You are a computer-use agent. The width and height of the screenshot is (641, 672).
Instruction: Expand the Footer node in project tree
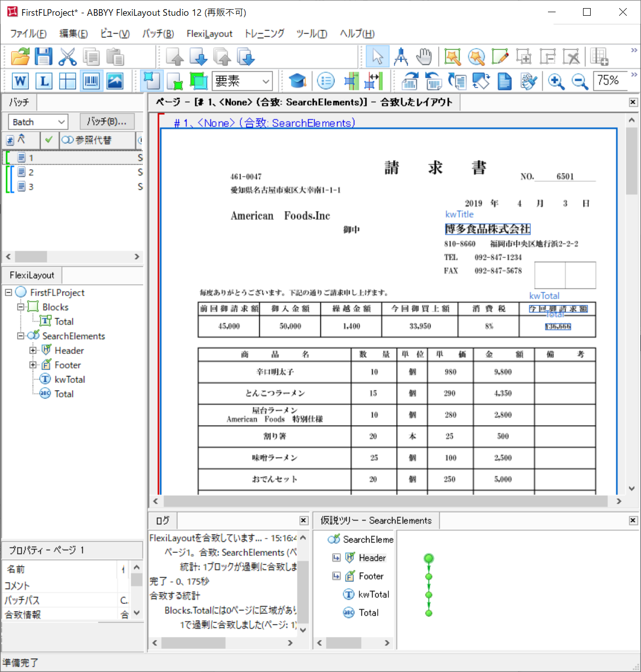[33, 365]
